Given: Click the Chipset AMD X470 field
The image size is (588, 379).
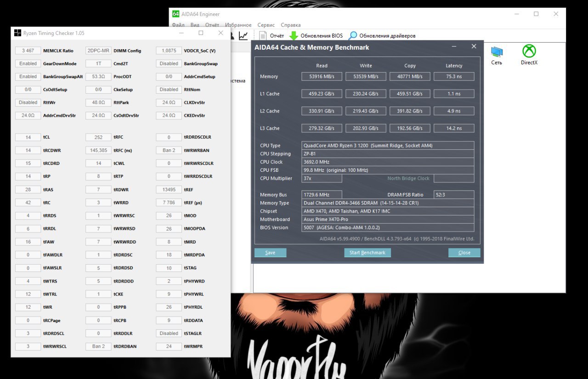Looking at the screenshot, I should 388,211.
